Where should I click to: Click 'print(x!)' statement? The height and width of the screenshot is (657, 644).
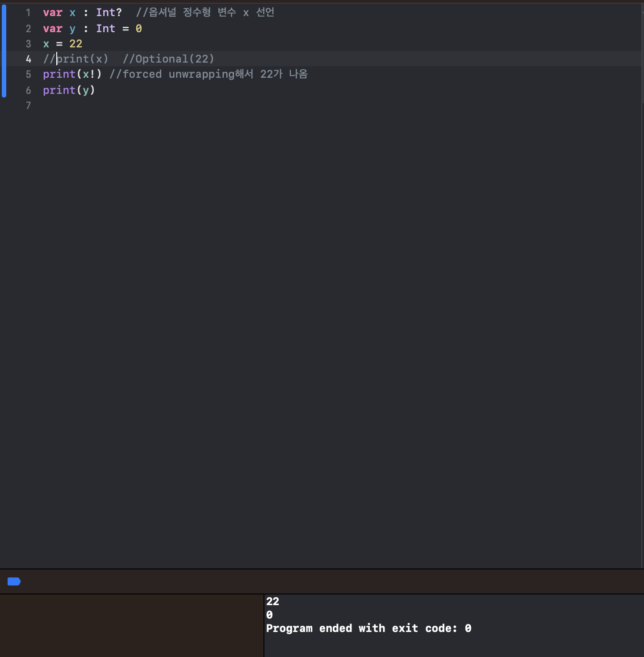coord(72,74)
